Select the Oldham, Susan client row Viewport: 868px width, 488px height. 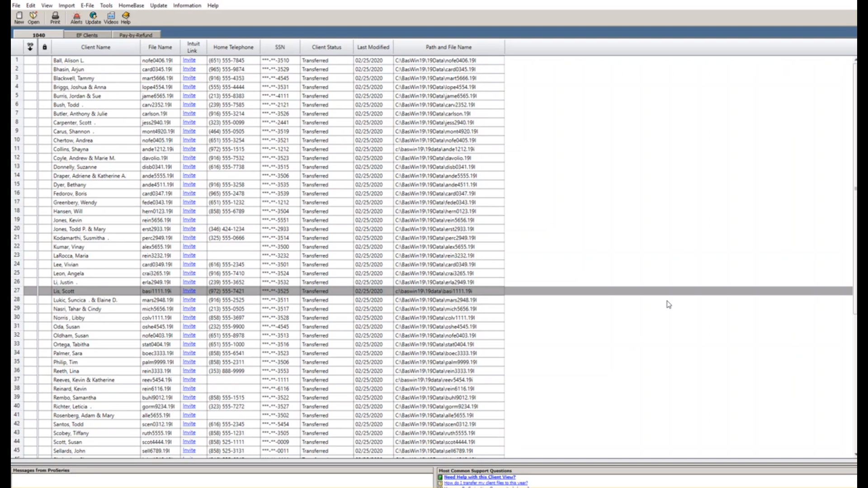71,335
